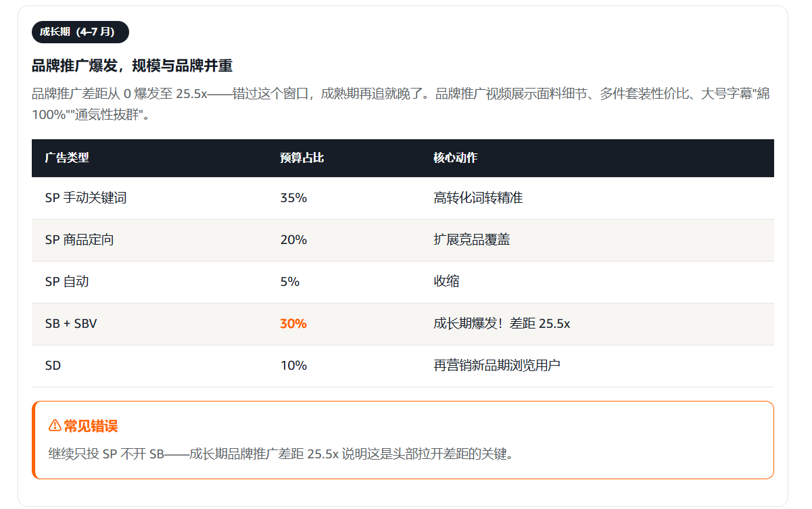Click the 5% budget value
Screen dimensions: 812x509
tap(290, 282)
